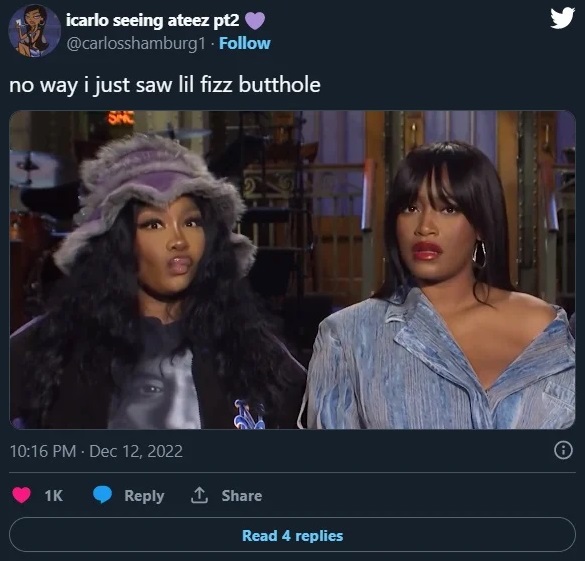Click the purple heart emoji in display name
The height and width of the screenshot is (561, 585).
coord(255,20)
